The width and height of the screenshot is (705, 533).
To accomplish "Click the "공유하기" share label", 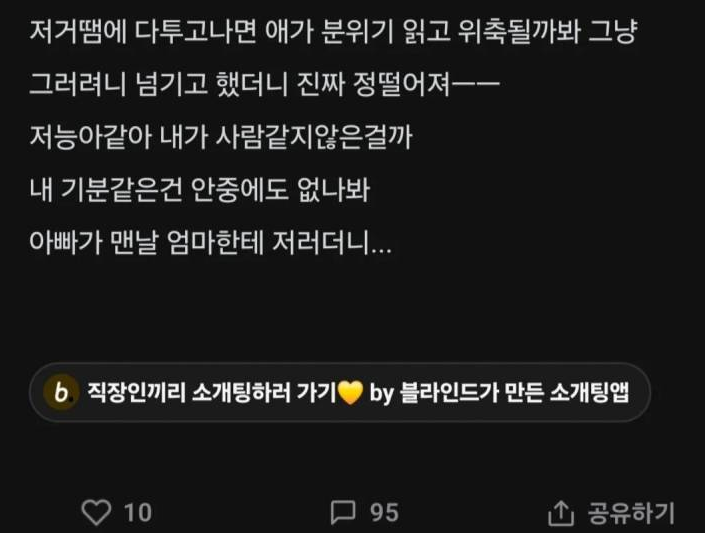I will pyautogui.click(x=631, y=513).
